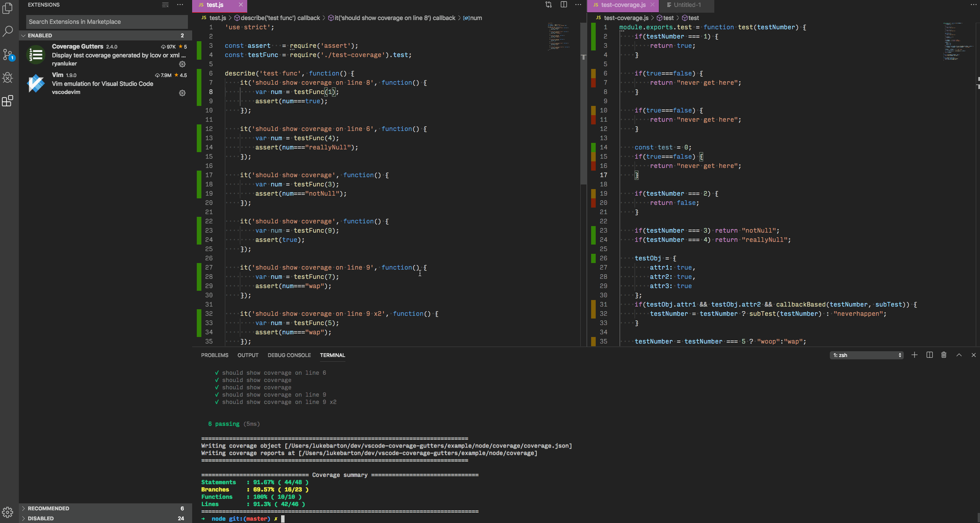
Task: Activate the test.js editor tab
Action: tap(219, 5)
